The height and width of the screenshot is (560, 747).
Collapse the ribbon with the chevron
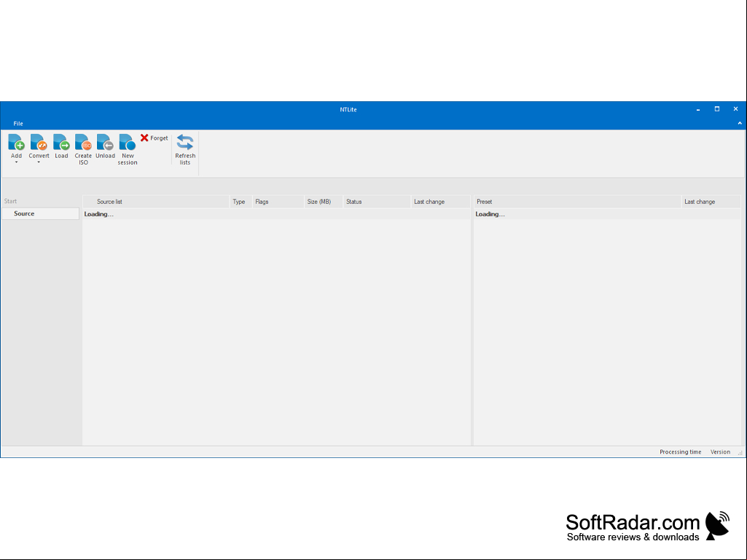click(x=740, y=123)
